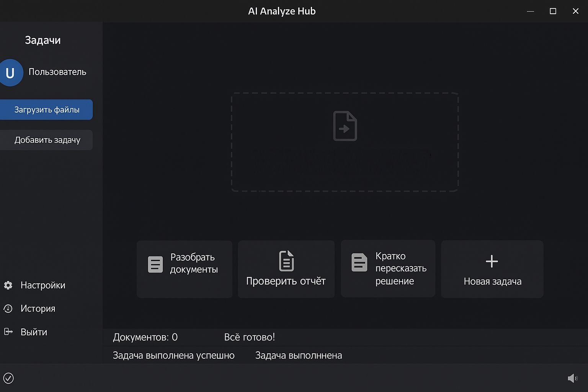This screenshot has height=392, width=588.
Task: Click the plus icon on Новая задача
Action: coord(492,261)
